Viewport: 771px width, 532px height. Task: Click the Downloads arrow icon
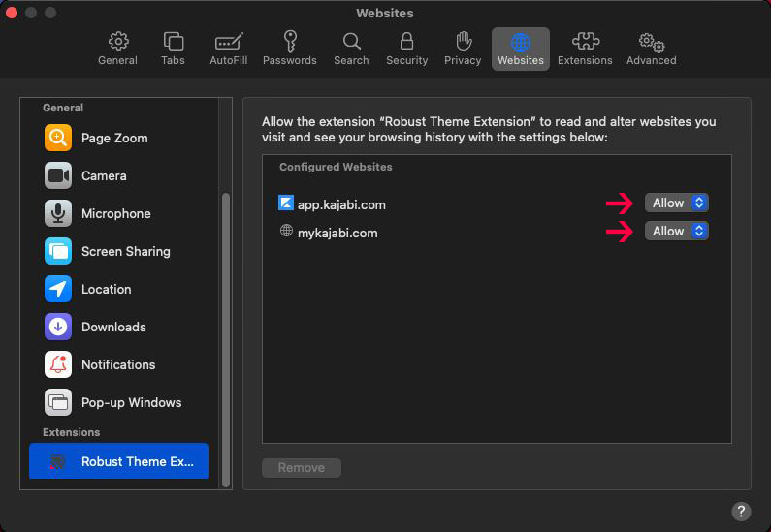[58, 327]
